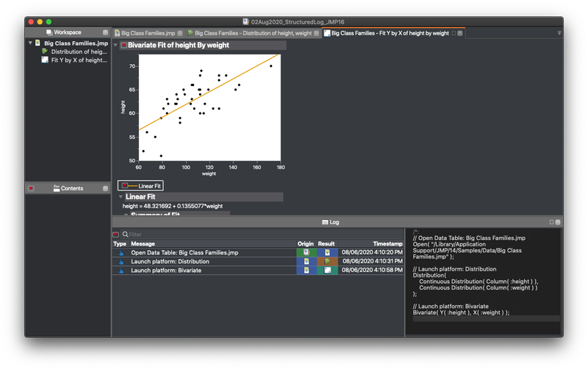
Task: Select 'Launch platform: Bivariate' log message
Action: pyautogui.click(x=166, y=271)
